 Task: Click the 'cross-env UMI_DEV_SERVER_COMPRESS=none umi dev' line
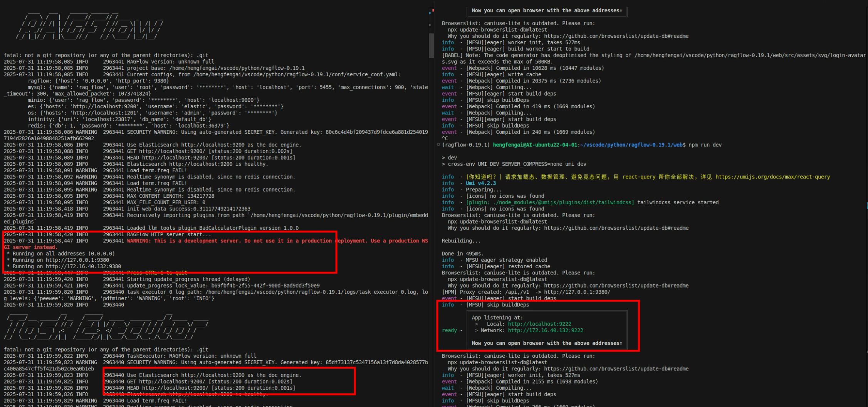point(514,164)
